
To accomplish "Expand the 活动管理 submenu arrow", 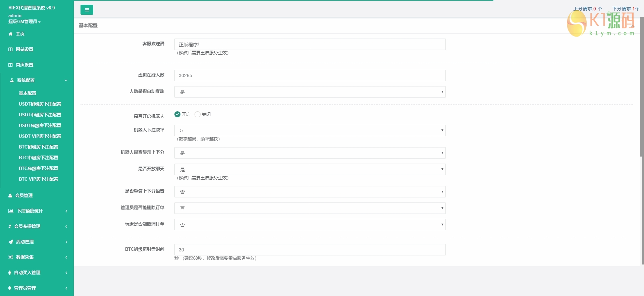I will click(66, 242).
